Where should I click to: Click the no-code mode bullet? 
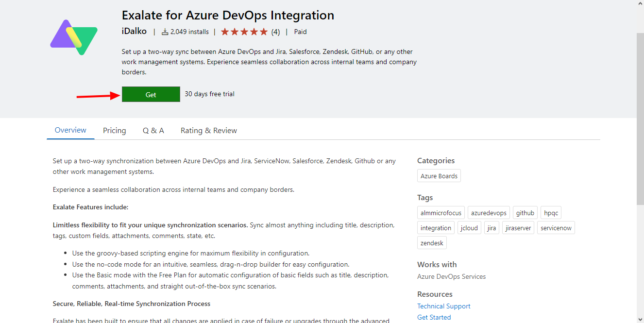(x=211, y=264)
